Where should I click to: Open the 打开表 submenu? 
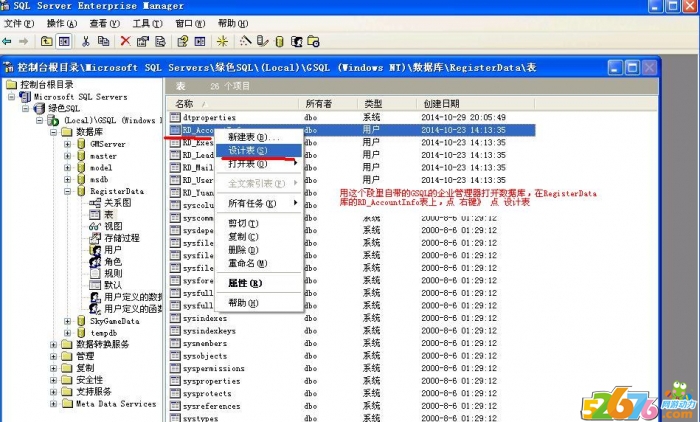259,163
